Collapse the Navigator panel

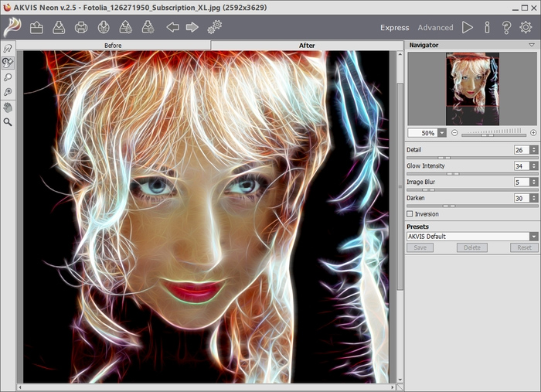(532, 46)
